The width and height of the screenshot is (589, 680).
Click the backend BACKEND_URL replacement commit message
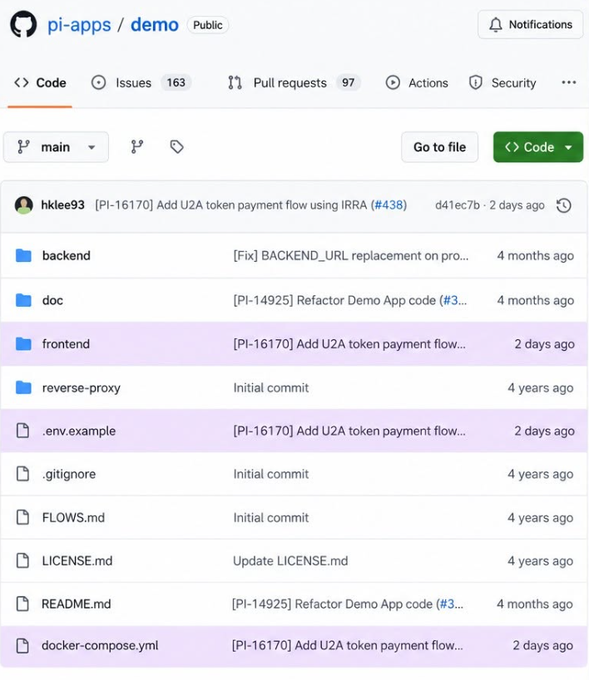(351, 255)
